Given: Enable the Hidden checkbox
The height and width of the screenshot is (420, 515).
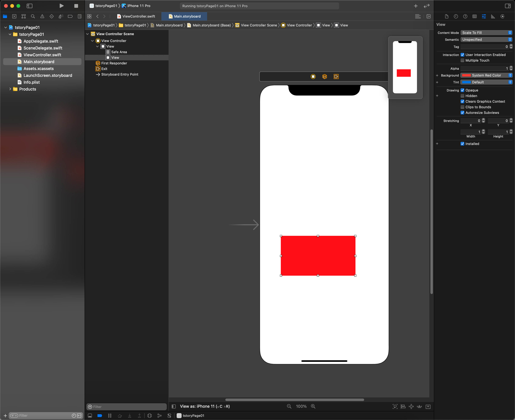Looking at the screenshot, I should point(462,96).
